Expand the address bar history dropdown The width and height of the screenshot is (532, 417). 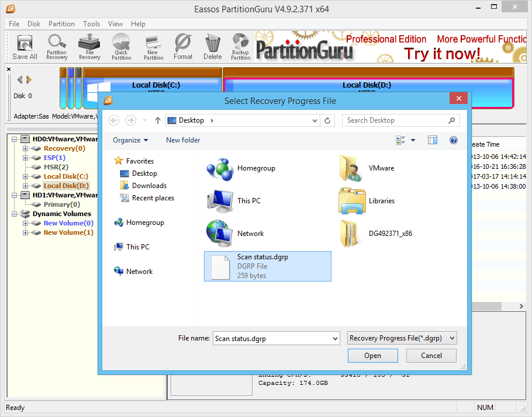[x=315, y=120]
